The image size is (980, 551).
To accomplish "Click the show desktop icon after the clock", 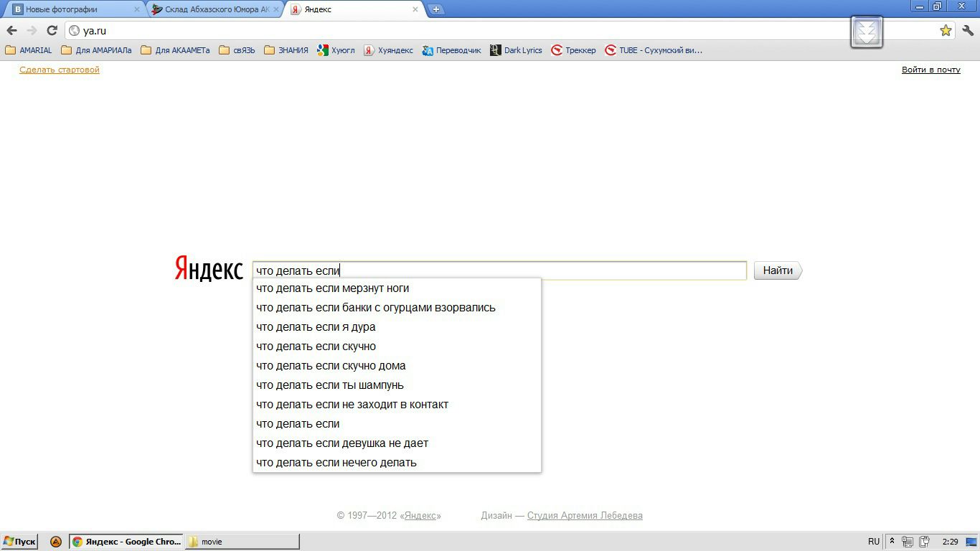I will pos(971,542).
